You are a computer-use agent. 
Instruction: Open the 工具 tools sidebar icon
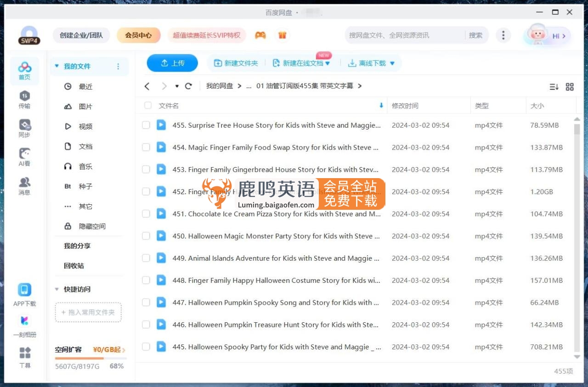tap(25, 358)
